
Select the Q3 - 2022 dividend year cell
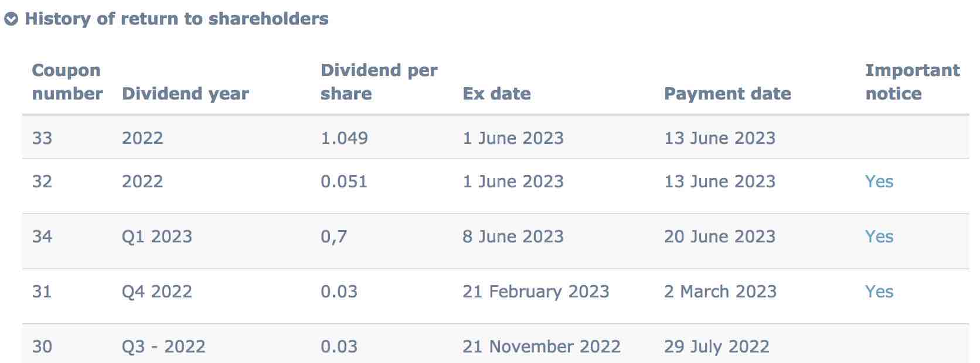[164, 347]
